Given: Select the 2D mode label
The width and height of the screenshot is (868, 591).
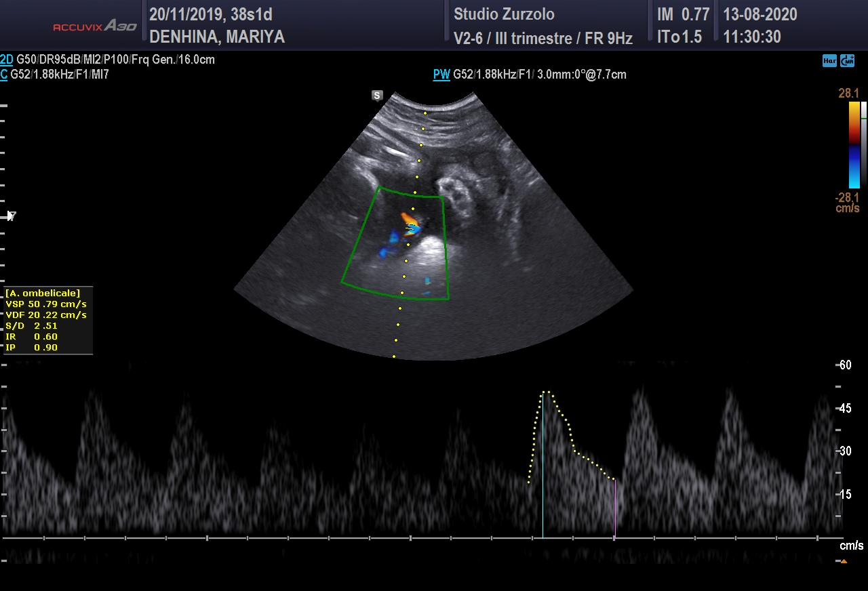Looking at the screenshot, I should [7, 60].
